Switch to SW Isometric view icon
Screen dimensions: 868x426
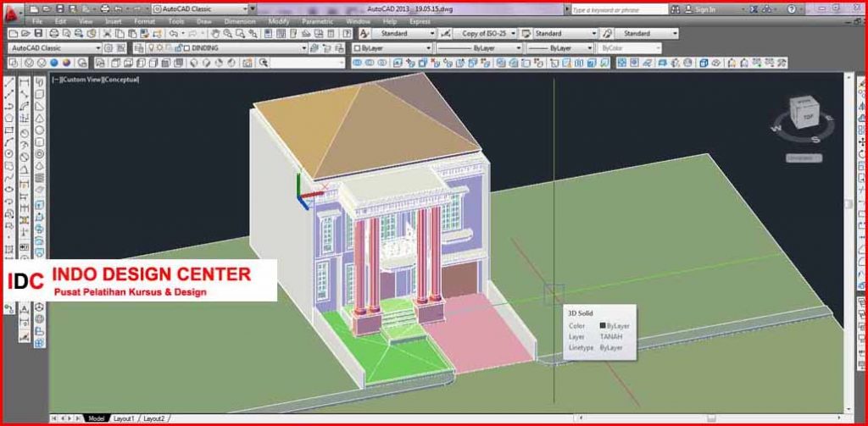coord(193,63)
